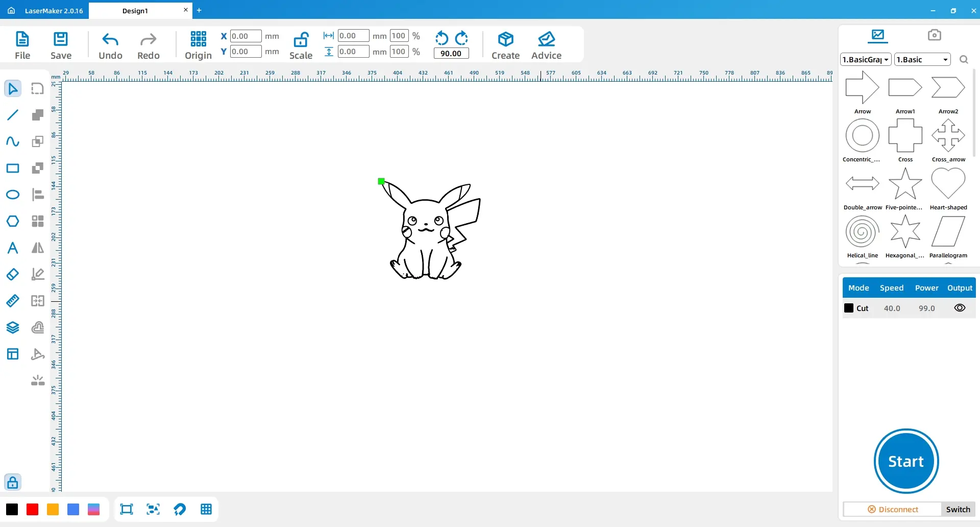Switch to the camera tab

[934, 35]
